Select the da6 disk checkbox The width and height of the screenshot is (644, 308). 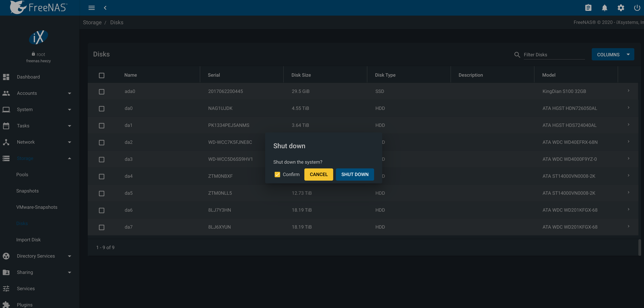(101, 210)
